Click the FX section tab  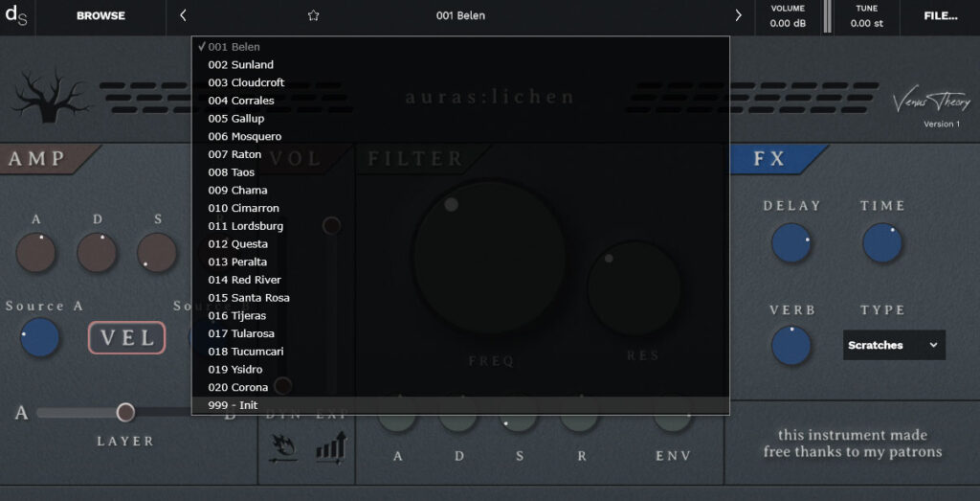point(777,159)
